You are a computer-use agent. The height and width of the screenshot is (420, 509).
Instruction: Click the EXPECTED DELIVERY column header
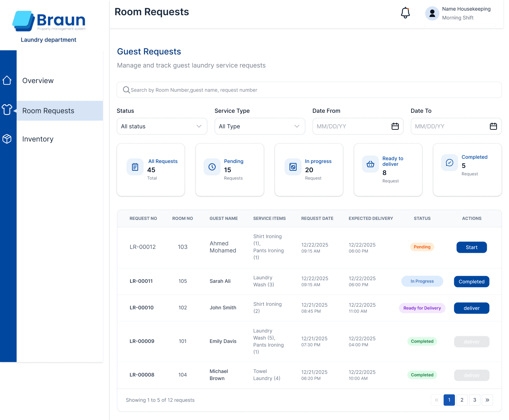coord(371,218)
